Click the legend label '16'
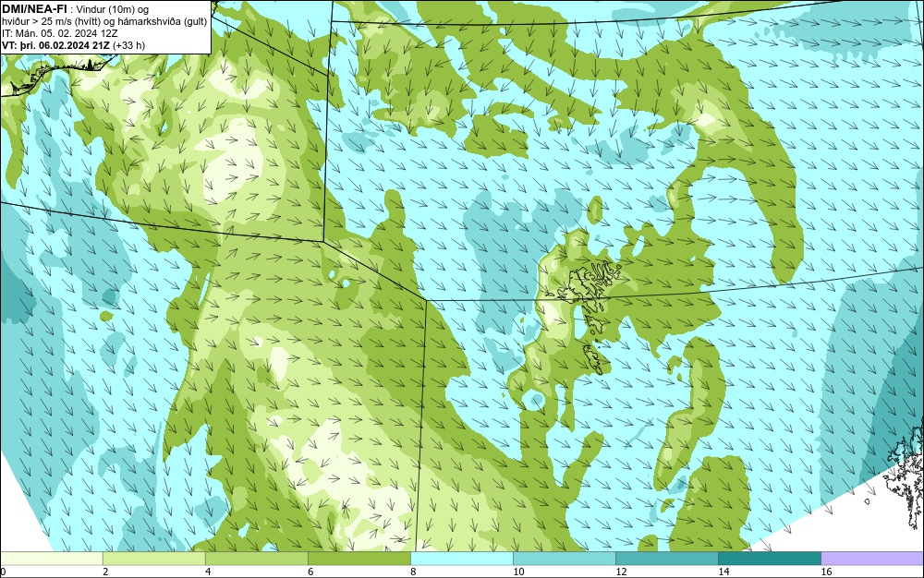Viewport: 924px width, 578px height. tap(826, 572)
